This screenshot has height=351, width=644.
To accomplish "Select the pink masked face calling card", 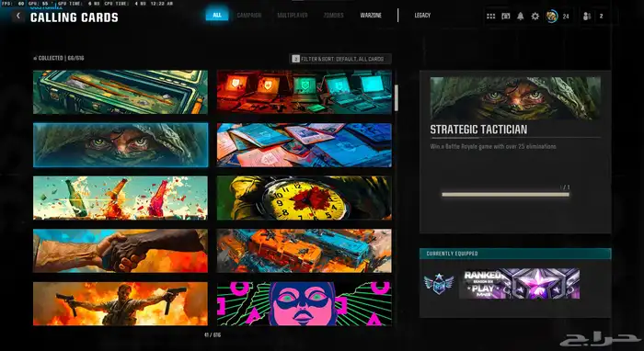I will pos(305,303).
